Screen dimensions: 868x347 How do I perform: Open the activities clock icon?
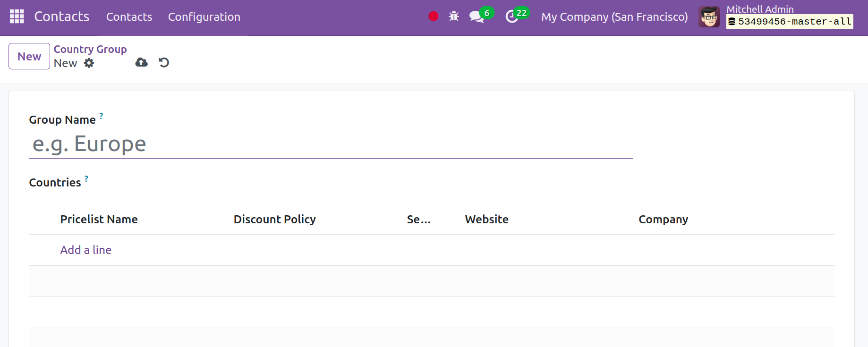click(x=512, y=17)
